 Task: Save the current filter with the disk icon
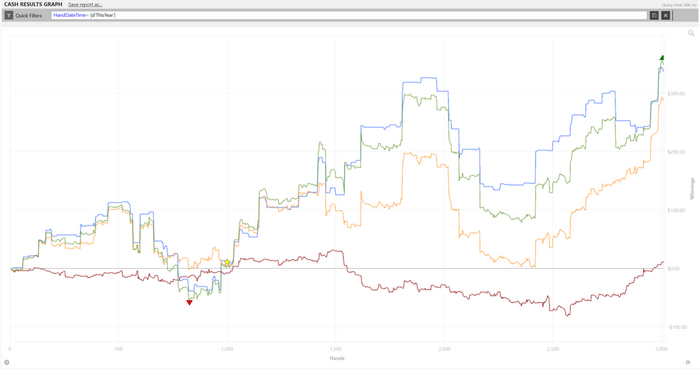tap(654, 15)
